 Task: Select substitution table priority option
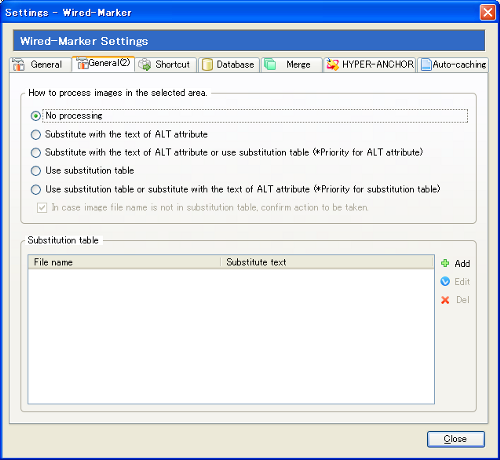click(x=36, y=190)
